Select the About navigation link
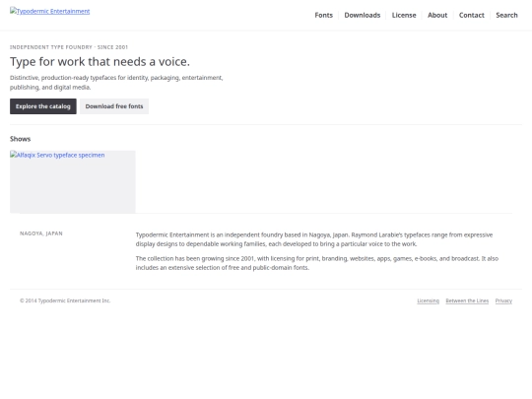Viewport: 532px width, 399px height. click(x=437, y=15)
